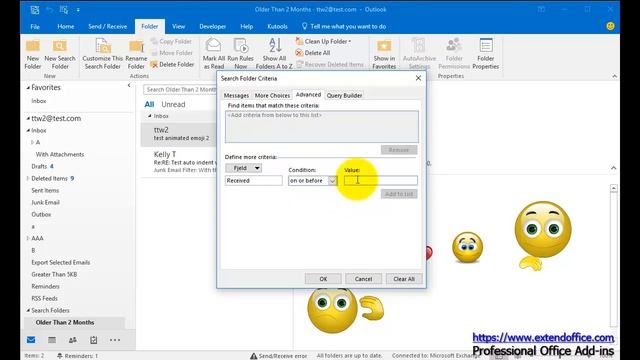Collapse the folder pane arrow

129,85
